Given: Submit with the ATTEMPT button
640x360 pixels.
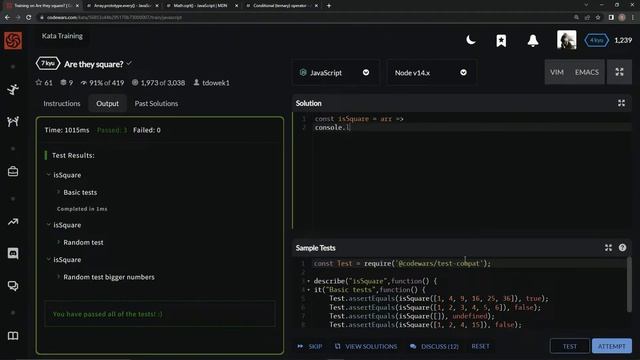Looking at the screenshot, I should (611, 346).
